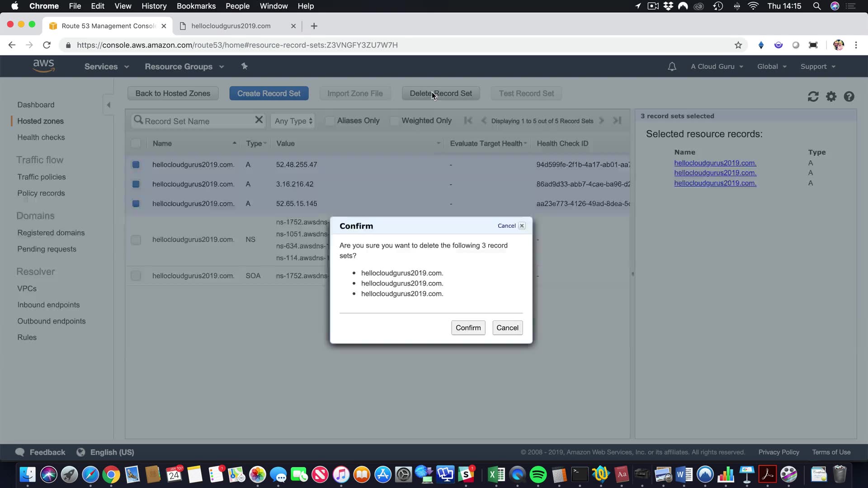Open the Bookmarks menu in the menu bar
This screenshot has height=488, width=868.
coord(196,6)
